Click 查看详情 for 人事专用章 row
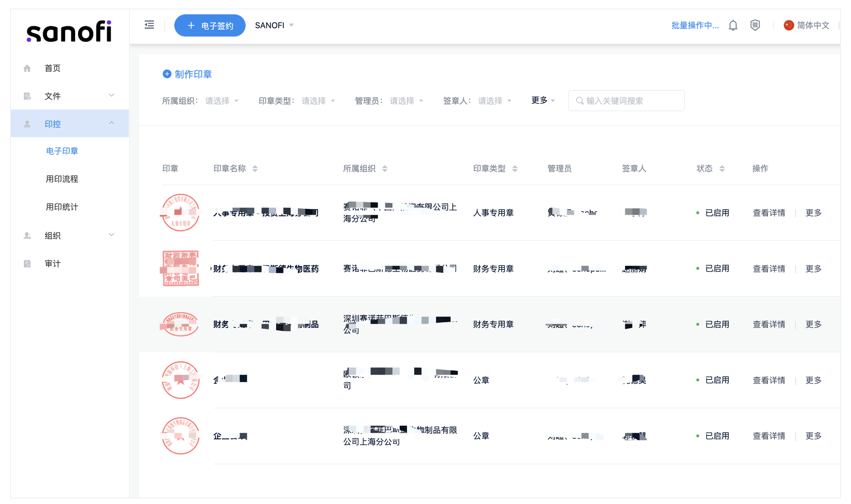Image resolution: width=851 pixels, height=504 pixels. [769, 213]
